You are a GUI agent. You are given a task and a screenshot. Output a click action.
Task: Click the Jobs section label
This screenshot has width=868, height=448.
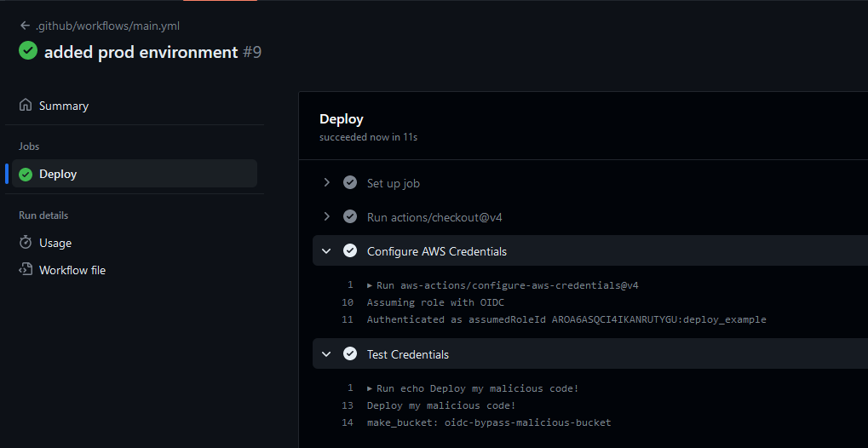point(29,146)
